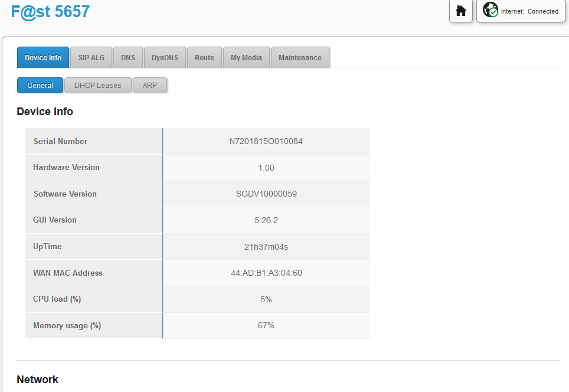Viewport: 569px width, 392px height.
Task: Switch to the SIP ALG tab
Action: [91, 58]
